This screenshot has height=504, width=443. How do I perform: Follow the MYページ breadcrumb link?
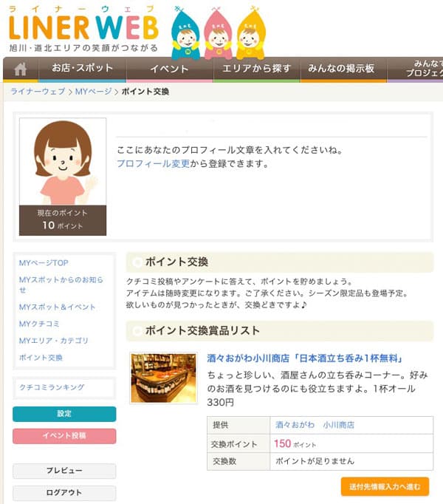pos(94,92)
